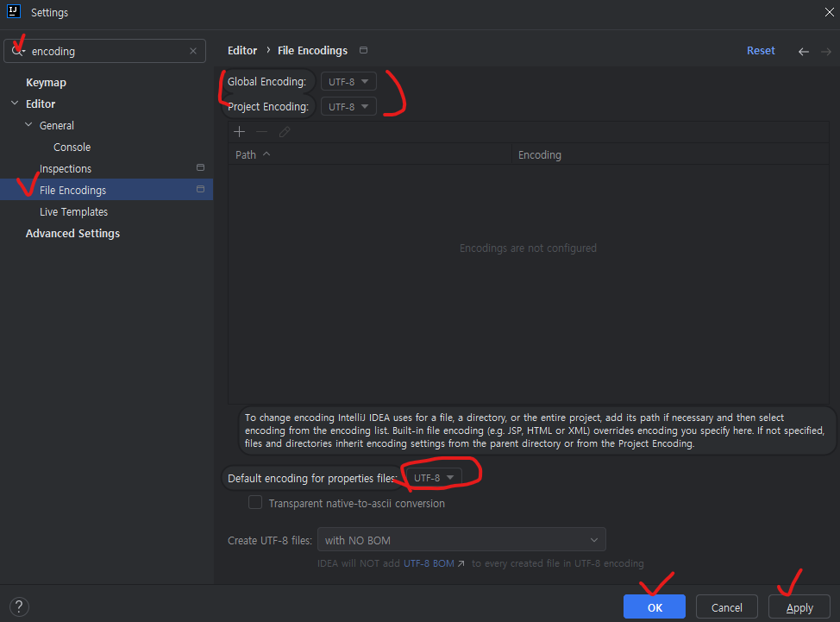
Task: Edit path with the pencil icon
Action: (285, 132)
